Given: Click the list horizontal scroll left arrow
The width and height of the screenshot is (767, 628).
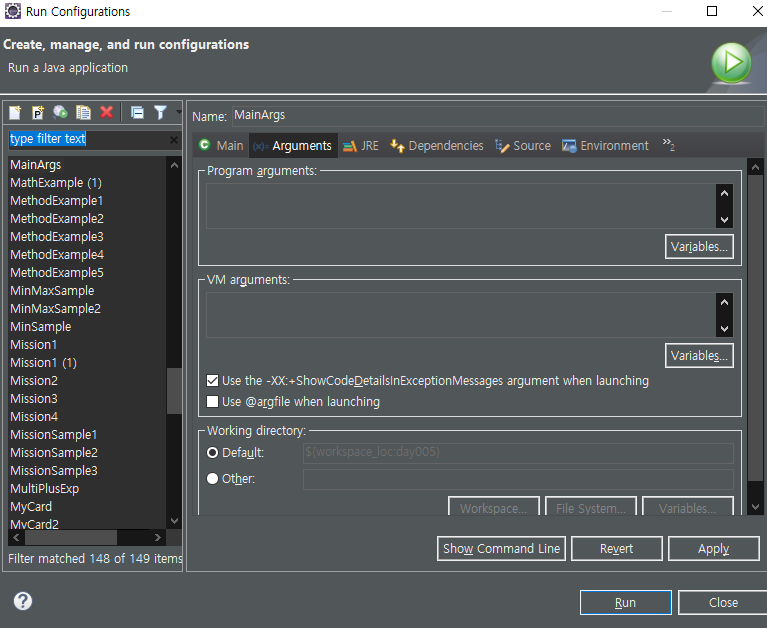Looking at the screenshot, I should [16, 538].
